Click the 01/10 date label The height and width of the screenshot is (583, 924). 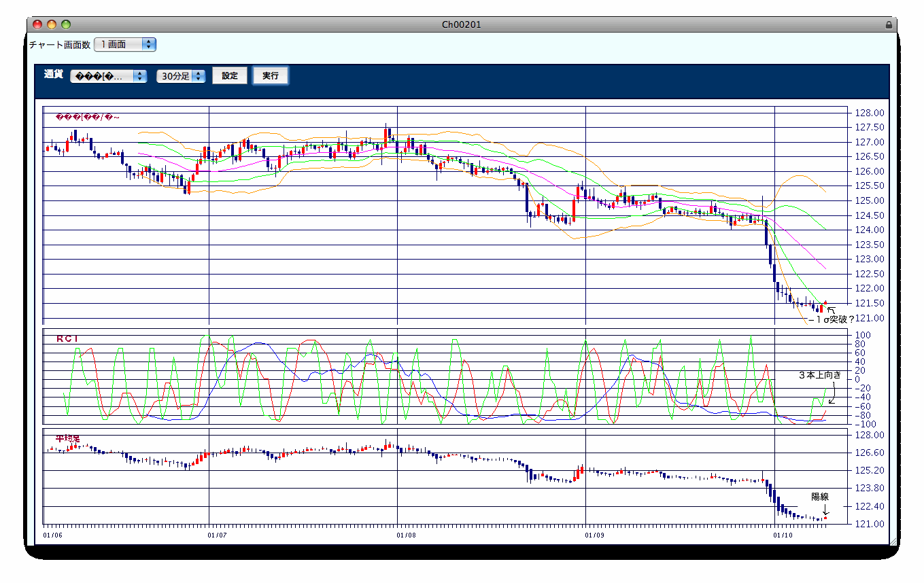point(783,535)
